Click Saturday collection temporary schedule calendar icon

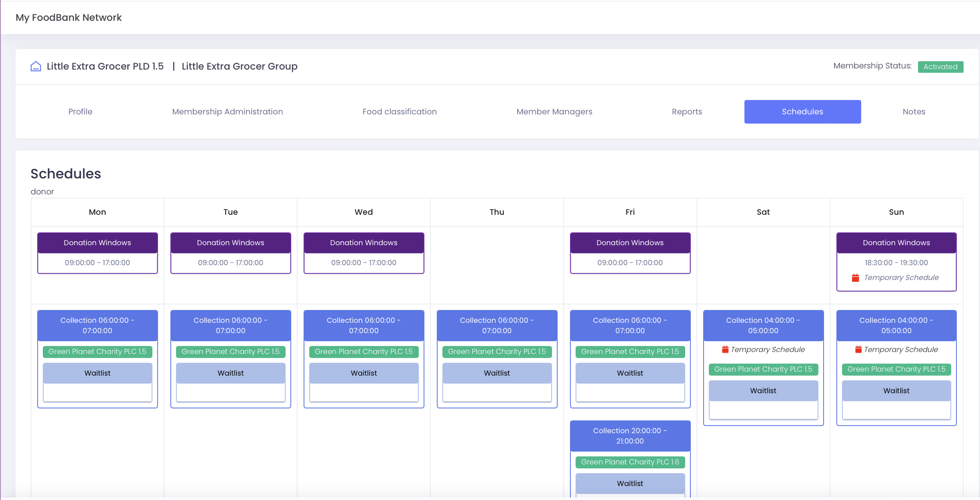pos(725,350)
